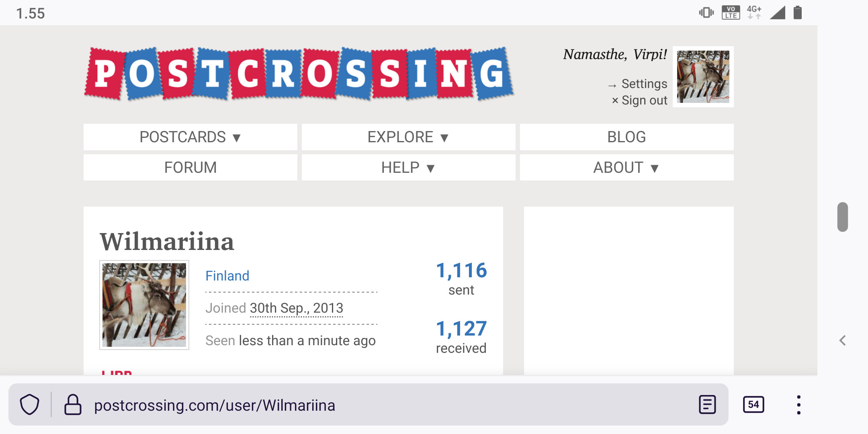Tap the battery icon in status bar
The width and height of the screenshot is (868, 434).
(x=798, y=13)
